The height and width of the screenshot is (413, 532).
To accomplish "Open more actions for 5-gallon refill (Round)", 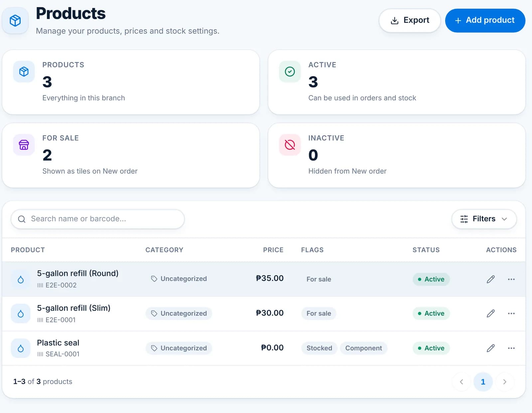I will [511, 279].
